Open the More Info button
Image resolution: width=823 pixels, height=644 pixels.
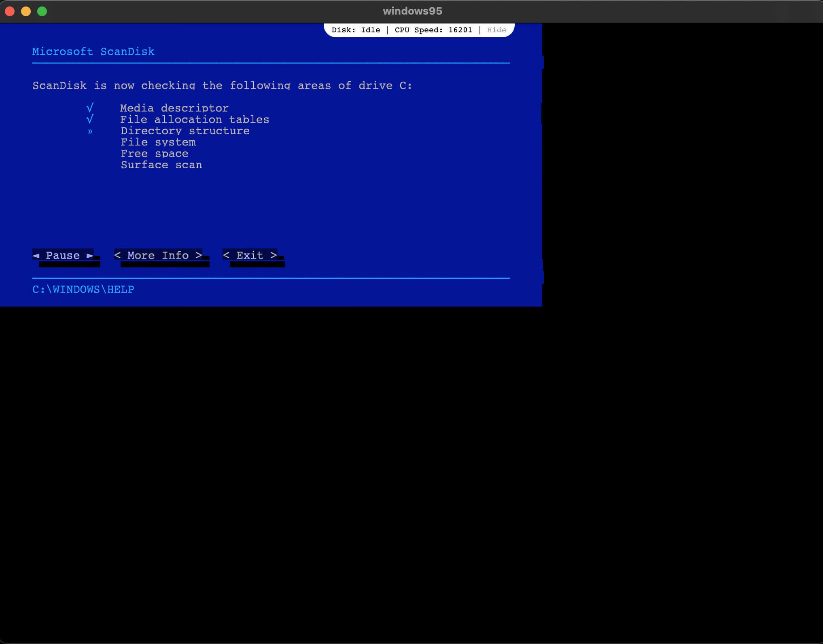click(158, 255)
